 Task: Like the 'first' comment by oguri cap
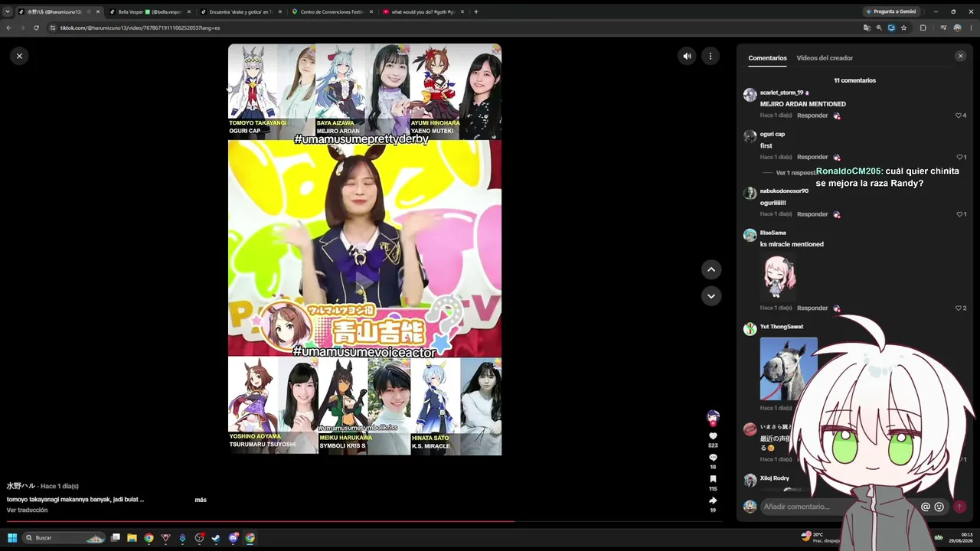[959, 157]
